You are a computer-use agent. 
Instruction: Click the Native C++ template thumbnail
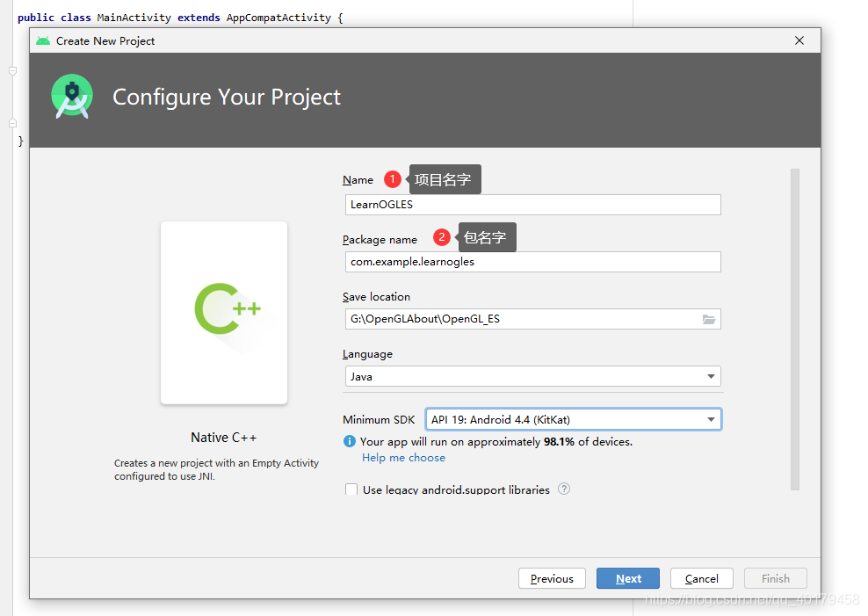(224, 313)
